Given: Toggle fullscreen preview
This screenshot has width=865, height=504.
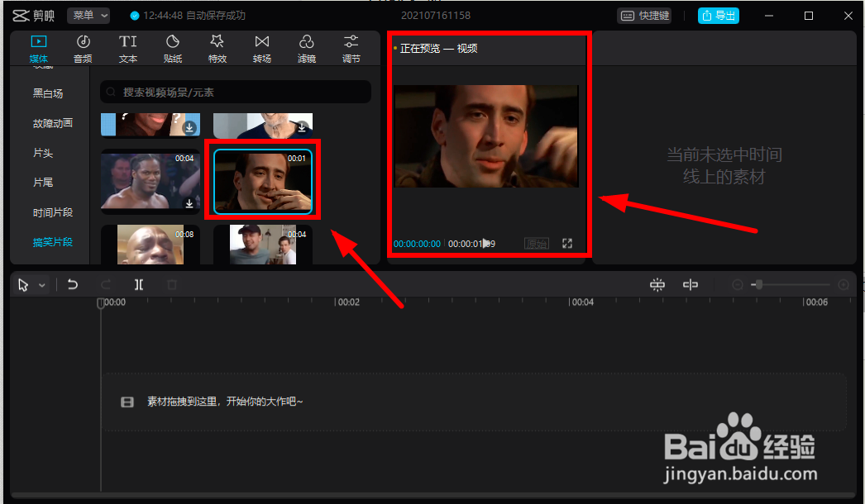Looking at the screenshot, I should (x=567, y=243).
